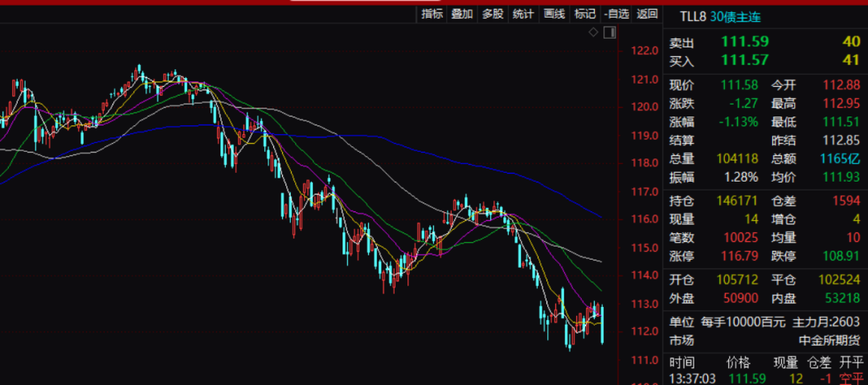The width and height of the screenshot is (868, 385).
Task: Click the 卖出 ask price 111.59
Action: (744, 43)
